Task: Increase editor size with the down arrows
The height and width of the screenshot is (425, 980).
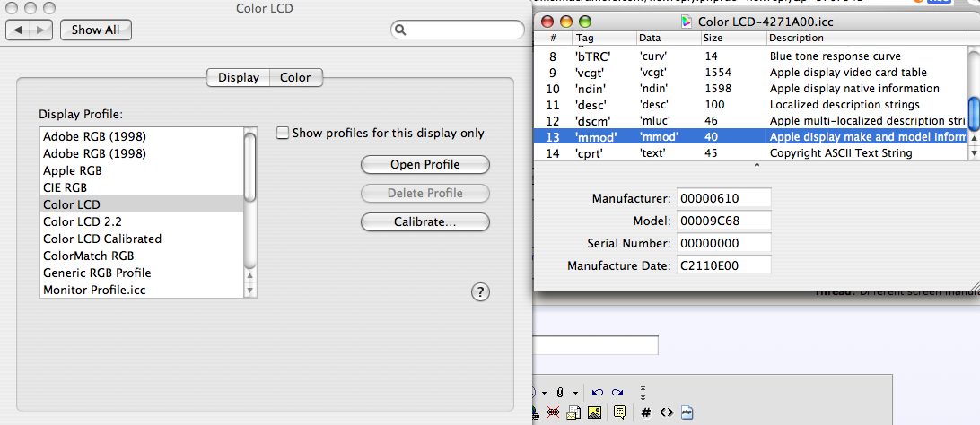Action: click(643, 397)
